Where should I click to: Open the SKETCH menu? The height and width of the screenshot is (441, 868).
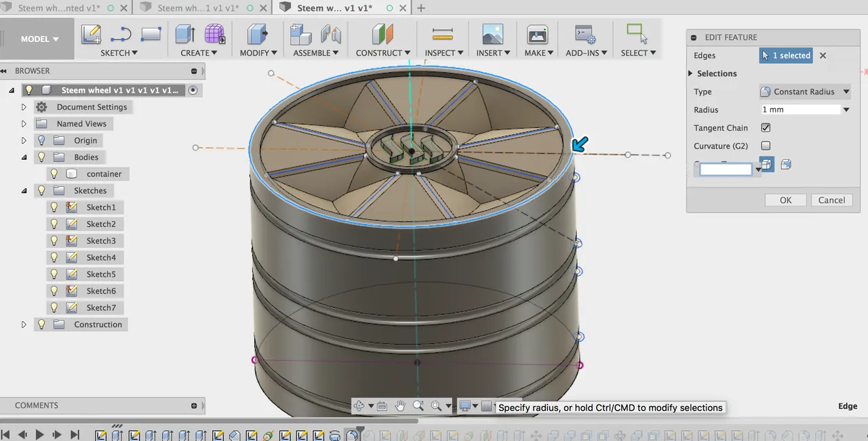tap(119, 53)
